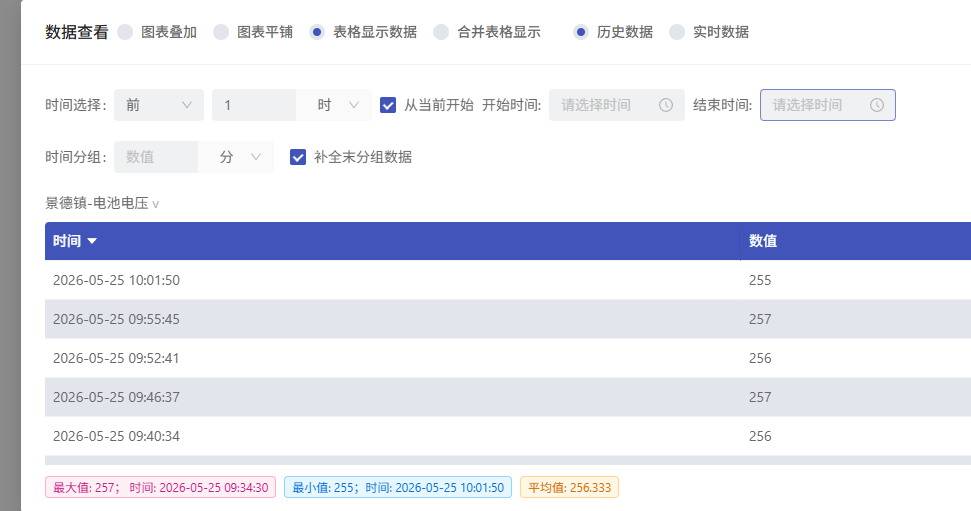Click the 数据查看 title
The height and width of the screenshot is (511, 971).
coord(77,32)
